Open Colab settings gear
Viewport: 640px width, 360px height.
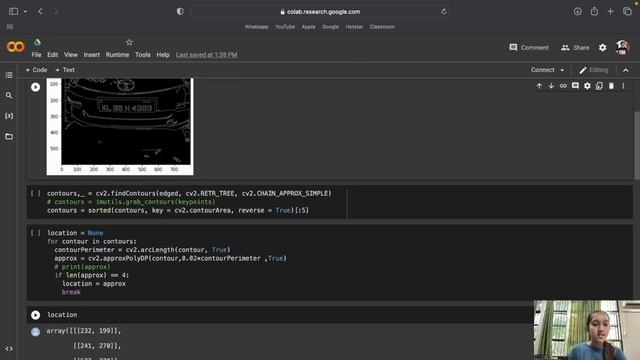pos(602,48)
